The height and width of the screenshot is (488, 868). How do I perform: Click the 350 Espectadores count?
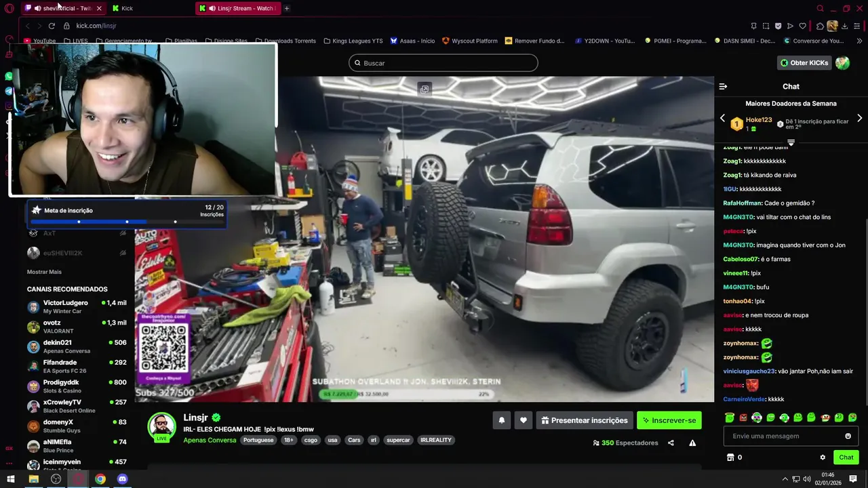point(625,443)
